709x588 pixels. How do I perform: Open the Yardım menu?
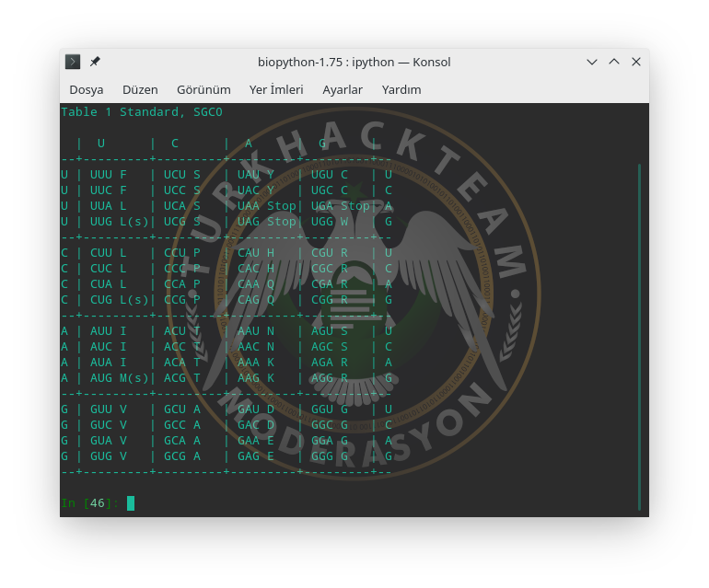tap(401, 89)
